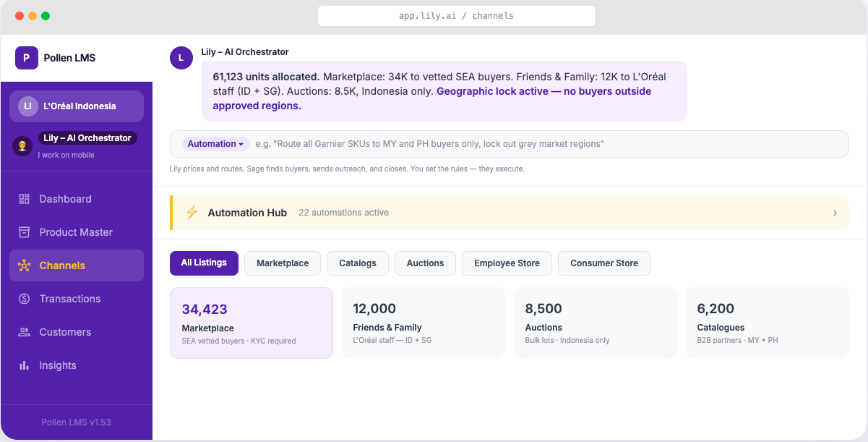Click the L'Oréal staff — ID + SG caption
Image resolution: width=868 pixels, height=442 pixels.
392,341
